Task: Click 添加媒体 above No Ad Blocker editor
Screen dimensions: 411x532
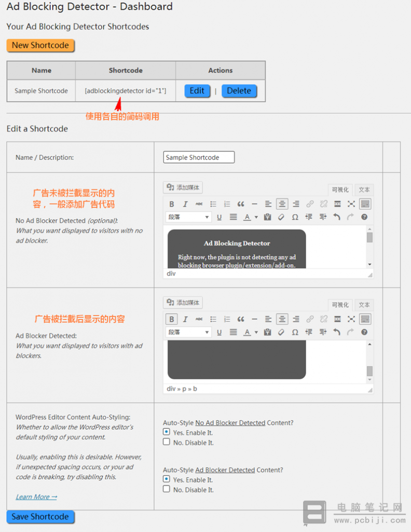Action: (x=183, y=187)
